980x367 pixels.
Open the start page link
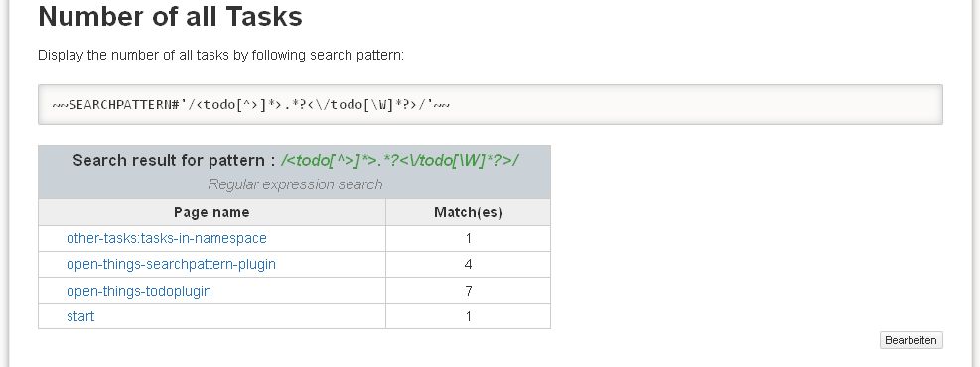click(80, 317)
